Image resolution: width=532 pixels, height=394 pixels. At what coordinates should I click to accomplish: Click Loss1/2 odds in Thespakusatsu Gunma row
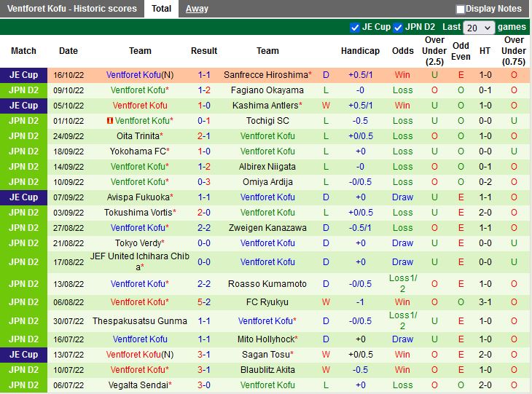click(x=403, y=320)
